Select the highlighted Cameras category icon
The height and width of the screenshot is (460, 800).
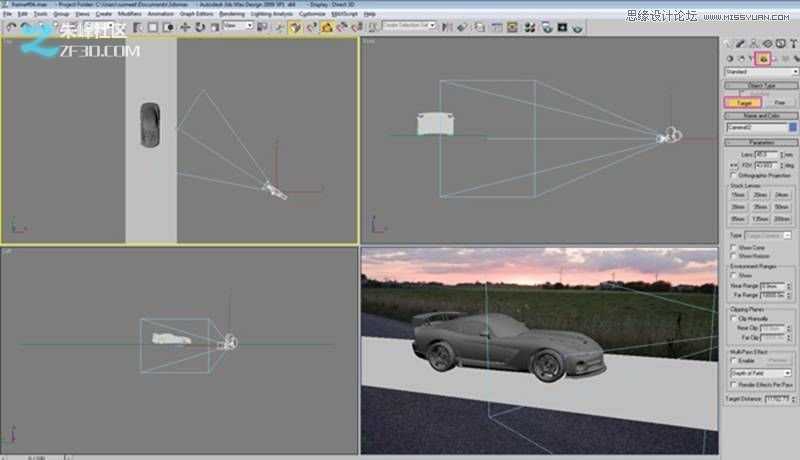(763, 59)
